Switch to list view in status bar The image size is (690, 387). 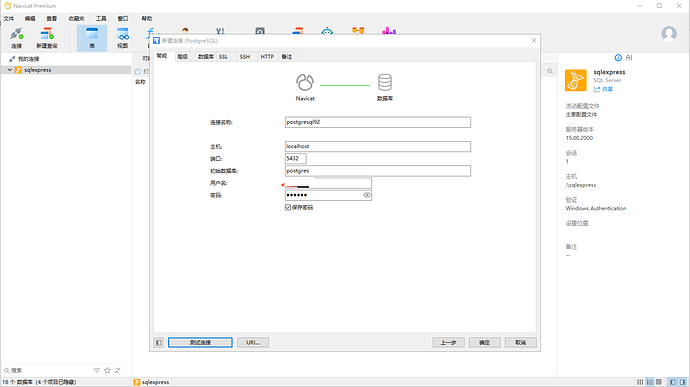(x=650, y=382)
